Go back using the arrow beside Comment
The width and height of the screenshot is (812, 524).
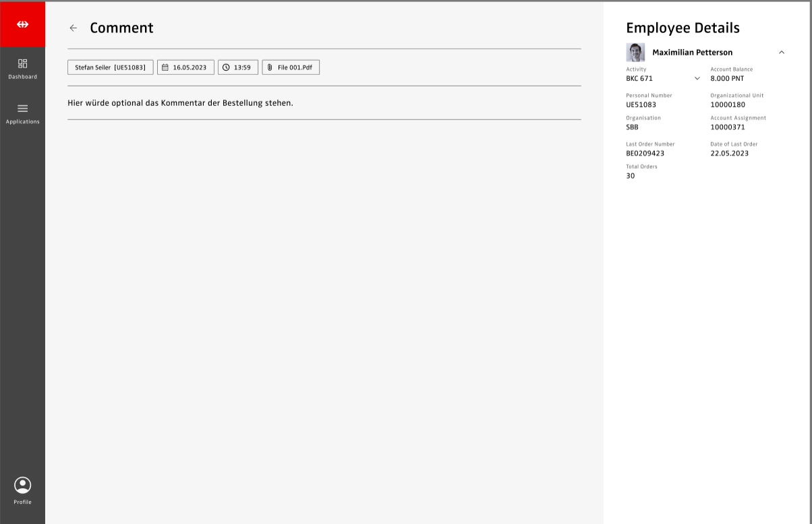tap(74, 28)
